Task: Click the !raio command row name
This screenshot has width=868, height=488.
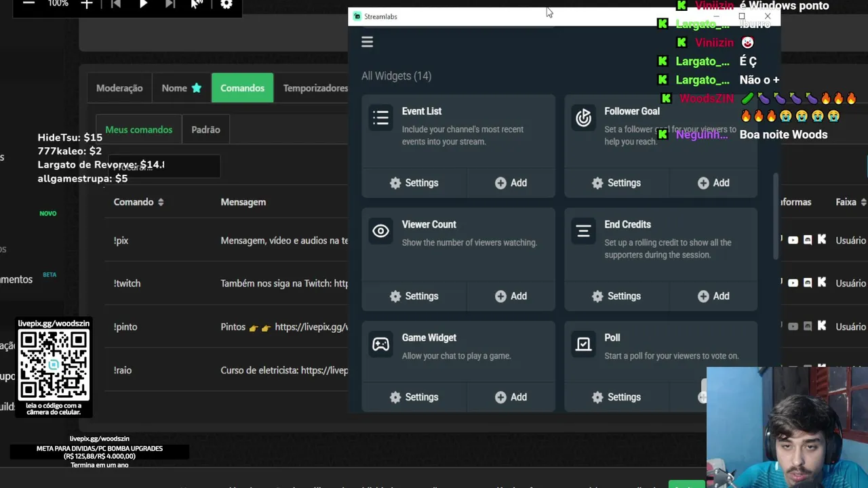Action: point(123,370)
